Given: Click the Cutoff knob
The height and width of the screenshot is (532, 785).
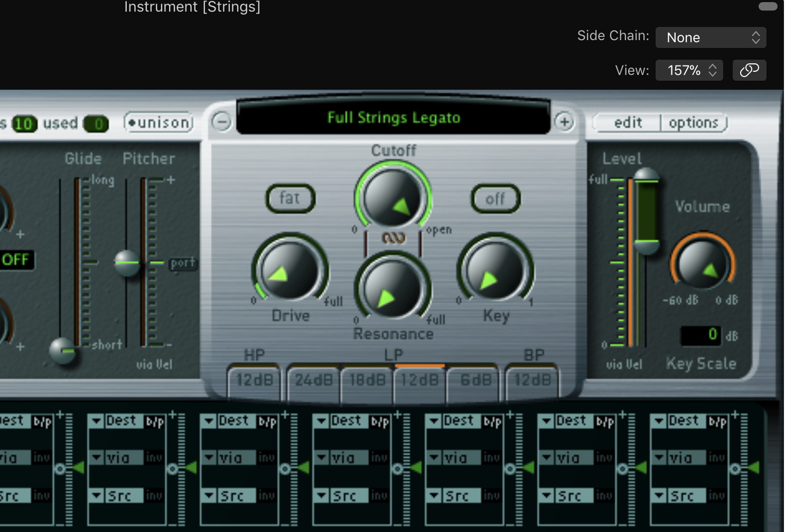Looking at the screenshot, I should coord(393,198).
